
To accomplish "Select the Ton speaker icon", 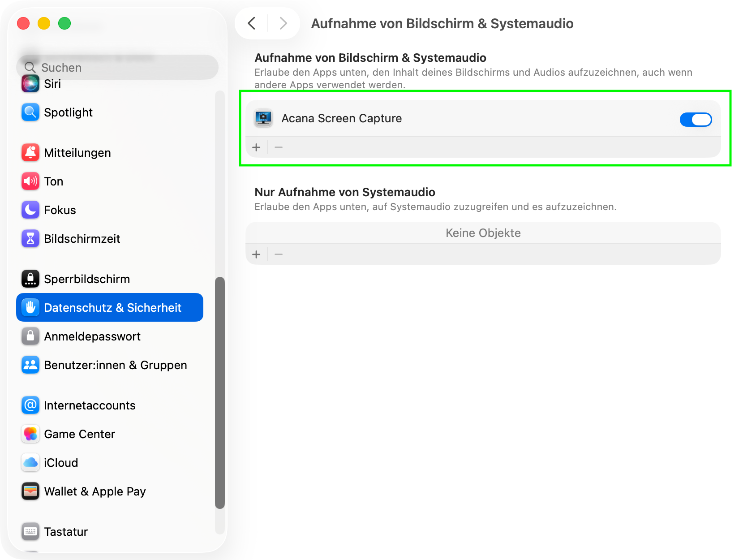I will [30, 181].
